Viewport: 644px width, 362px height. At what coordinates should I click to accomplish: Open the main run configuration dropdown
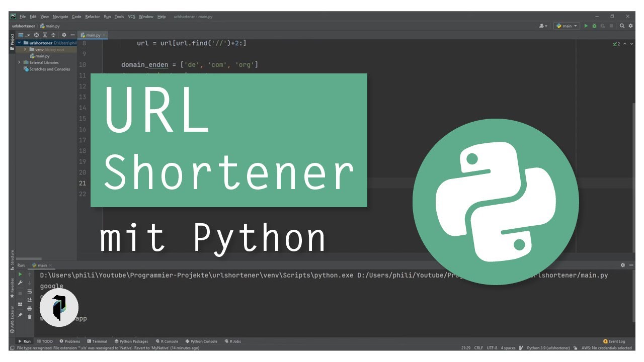[x=567, y=26]
